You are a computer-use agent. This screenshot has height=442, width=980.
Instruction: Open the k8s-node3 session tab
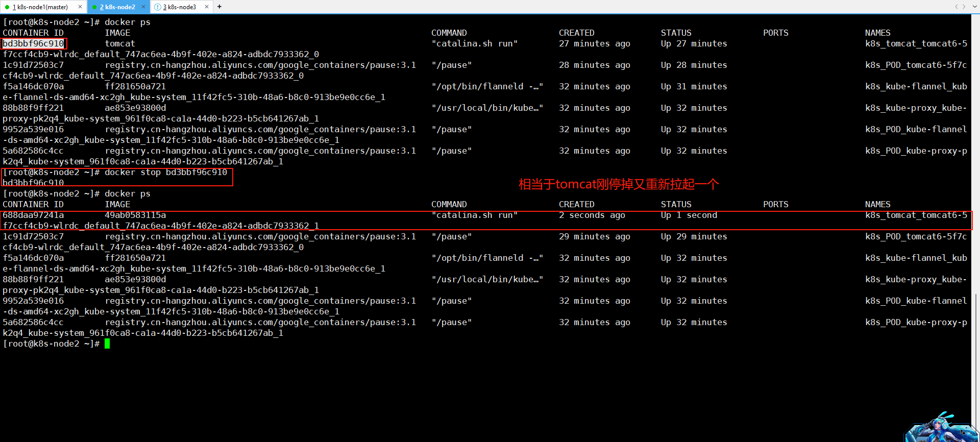182,7
